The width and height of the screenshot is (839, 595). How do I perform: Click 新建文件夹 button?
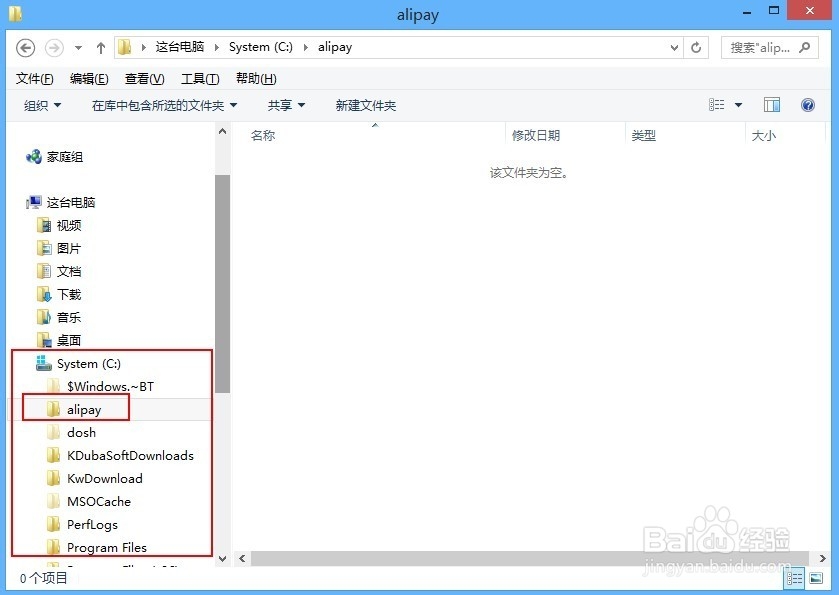365,105
